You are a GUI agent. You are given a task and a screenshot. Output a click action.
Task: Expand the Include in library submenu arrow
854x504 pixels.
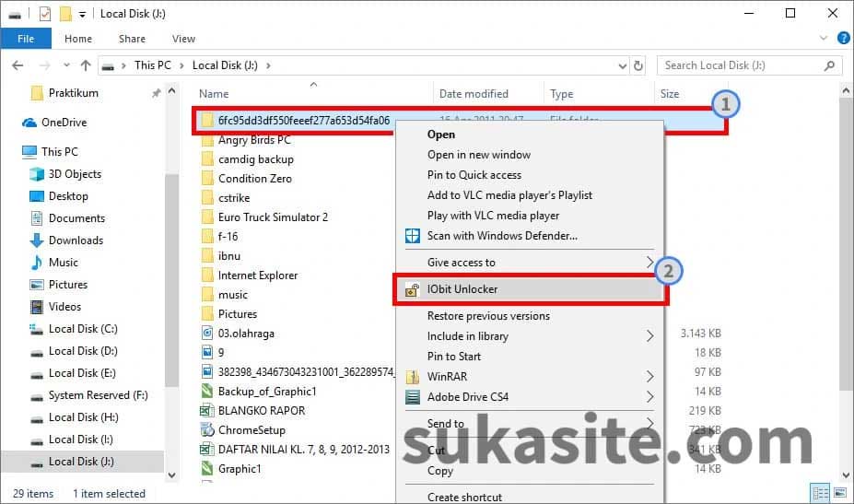click(650, 336)
